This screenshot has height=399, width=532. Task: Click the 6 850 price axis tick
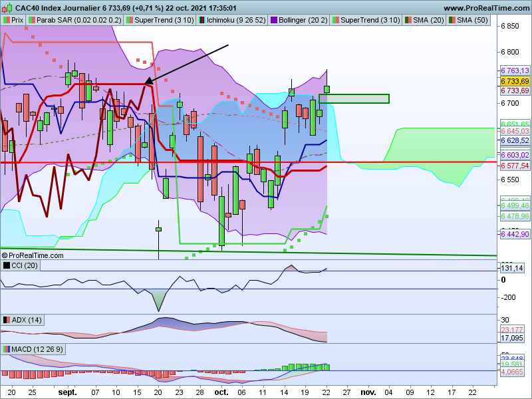pos(510,26)
